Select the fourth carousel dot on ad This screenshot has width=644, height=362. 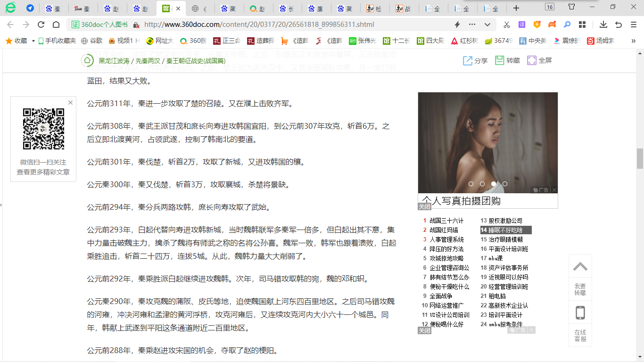point(505,184)
